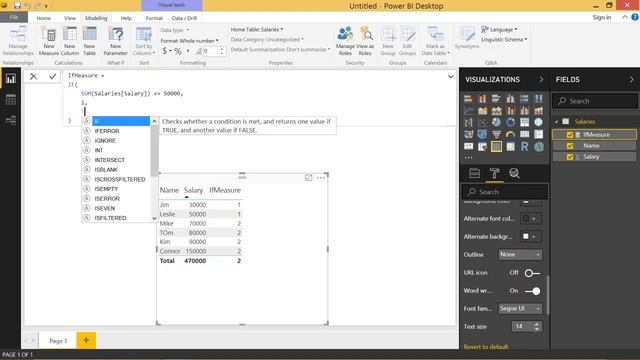Open Model relationships view in left sidebar
Viewport: 640px width, 360px height.
coord(11,120)
